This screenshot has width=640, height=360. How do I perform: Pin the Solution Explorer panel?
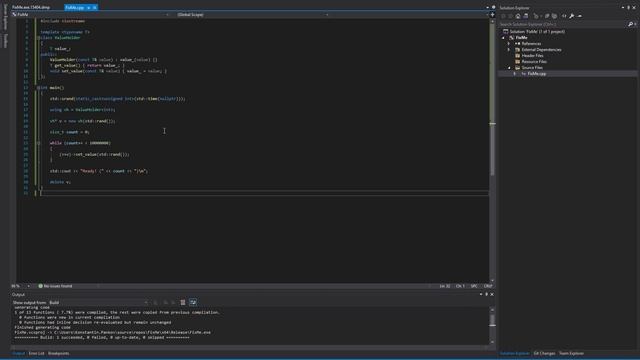coord(629,8)
